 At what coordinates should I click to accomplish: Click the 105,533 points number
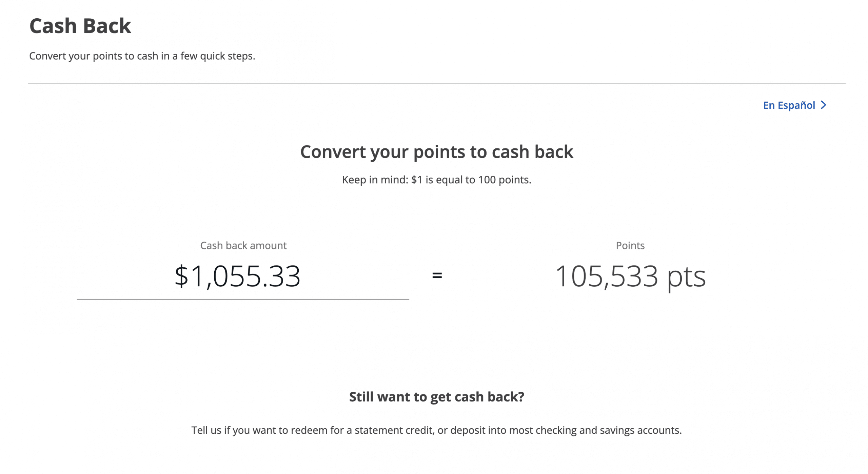606,276
